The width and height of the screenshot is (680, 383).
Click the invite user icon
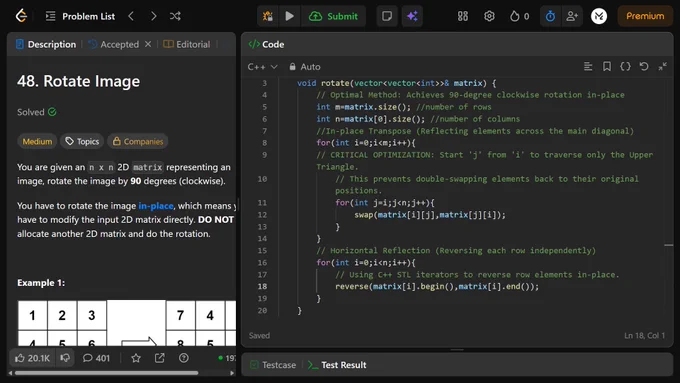tap(572, 16)
